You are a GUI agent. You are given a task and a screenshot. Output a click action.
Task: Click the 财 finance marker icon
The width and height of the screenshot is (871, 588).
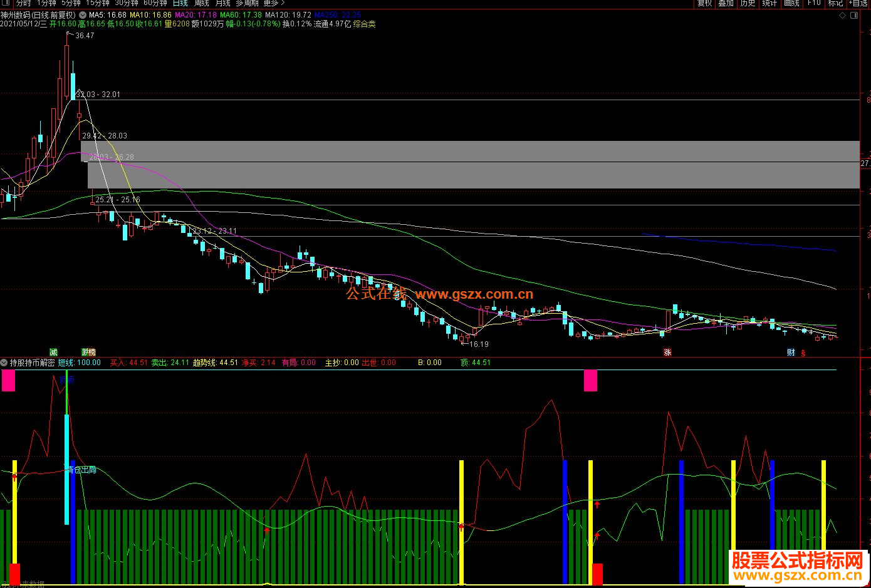tap(791, 353)
